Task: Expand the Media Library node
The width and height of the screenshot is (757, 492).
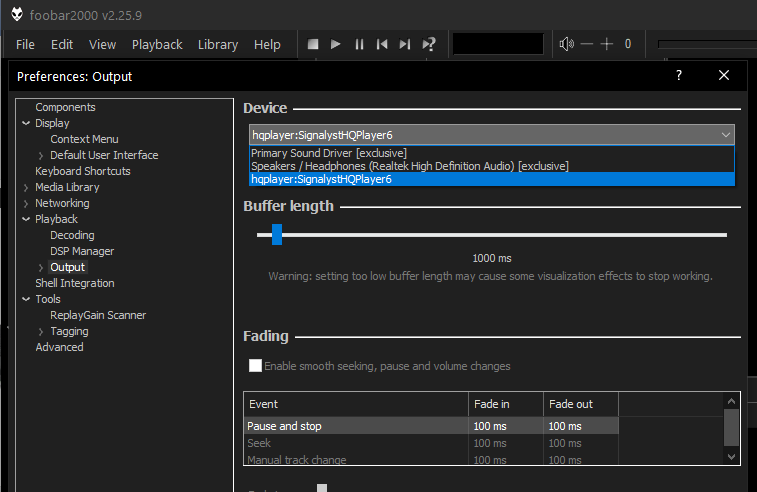Action: [x=26, y=187]
